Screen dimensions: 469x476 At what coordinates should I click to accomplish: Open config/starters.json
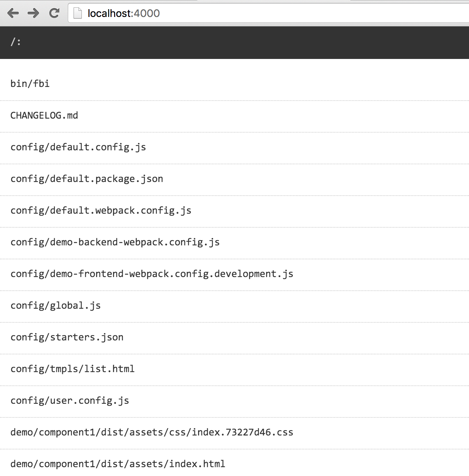67,337
